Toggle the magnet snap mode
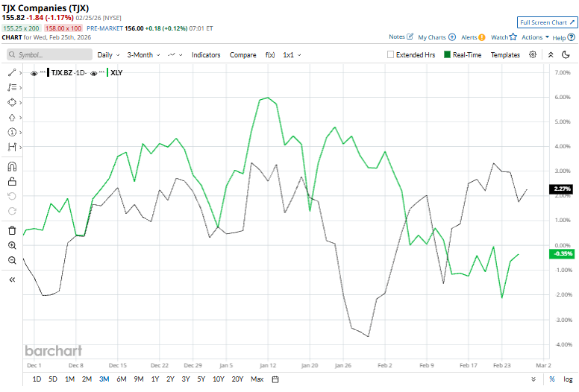Screen dimensions: 579x392 click(x=12, y=167)
